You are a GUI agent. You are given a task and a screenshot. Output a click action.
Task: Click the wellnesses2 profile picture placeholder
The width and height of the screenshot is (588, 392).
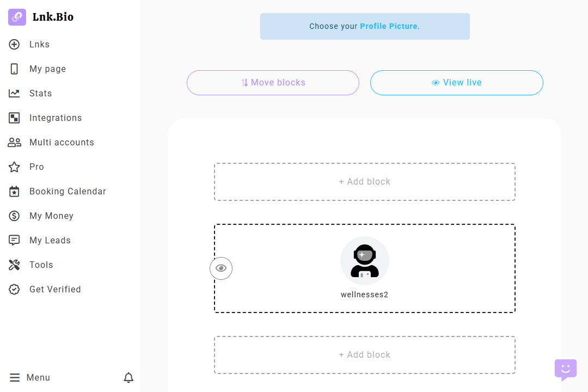pyautogui.click(x=365, y=261)
